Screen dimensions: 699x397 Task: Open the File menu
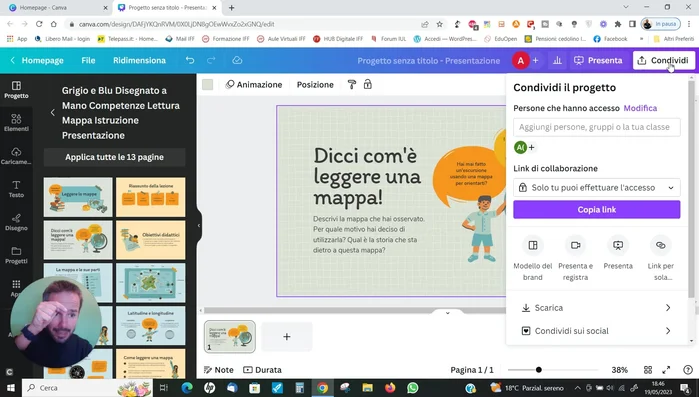point(88,60)
